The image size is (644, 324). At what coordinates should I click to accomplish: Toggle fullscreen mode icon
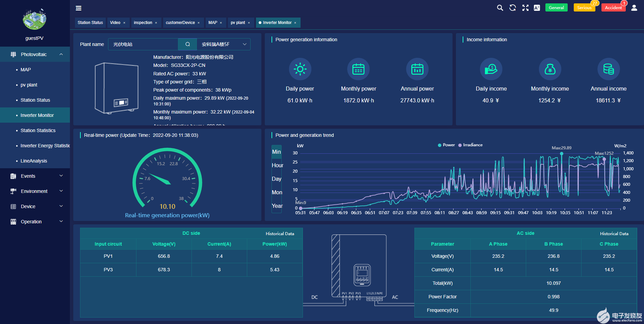525,8
